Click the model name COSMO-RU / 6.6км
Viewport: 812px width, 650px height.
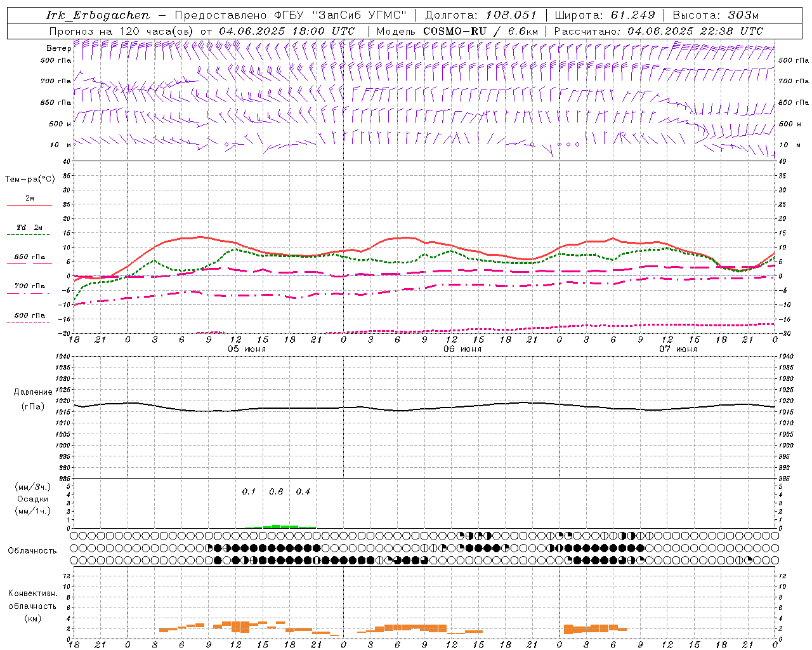[481, 31]
